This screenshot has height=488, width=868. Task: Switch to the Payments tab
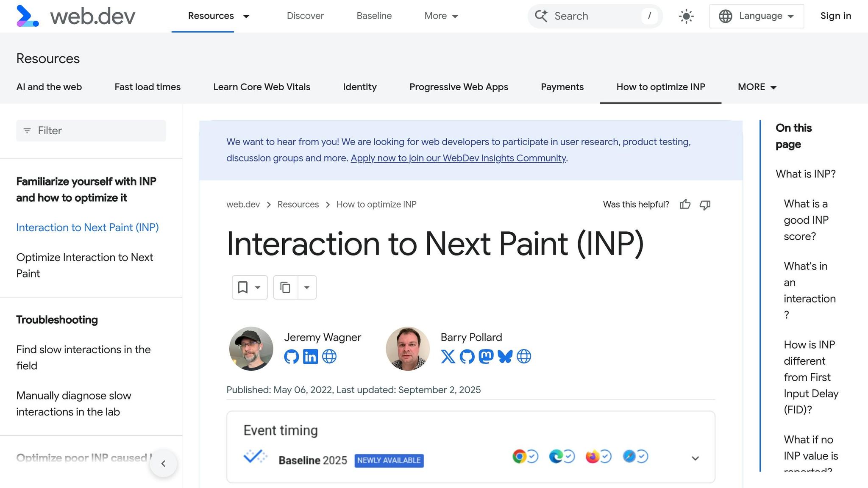pos(562,87)
